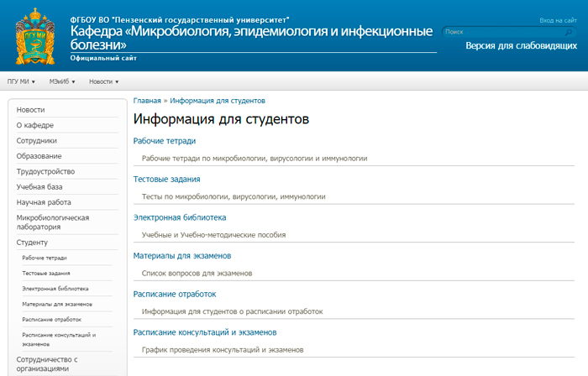588x376 pixels.
Task: Open Образование in the sidebar
Action: point(39,156)
